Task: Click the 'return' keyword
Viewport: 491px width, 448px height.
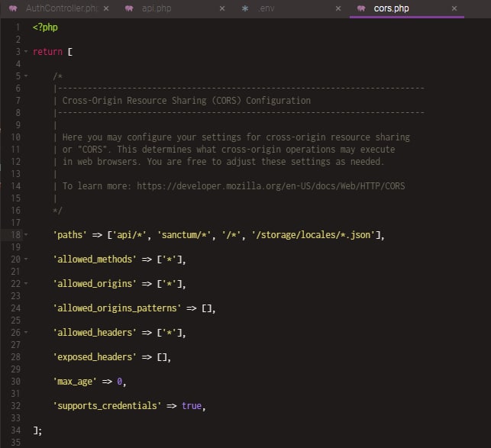Action: coord(47,52)
